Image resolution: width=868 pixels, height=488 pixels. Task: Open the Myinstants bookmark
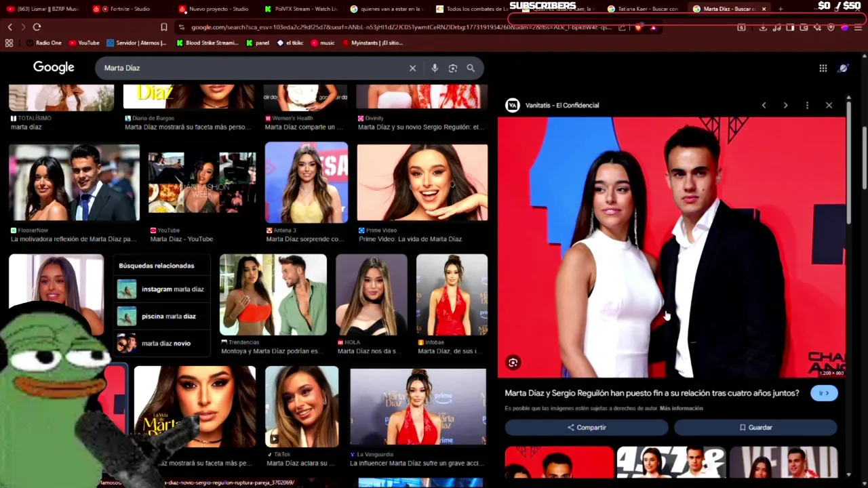tap(372, 43)
